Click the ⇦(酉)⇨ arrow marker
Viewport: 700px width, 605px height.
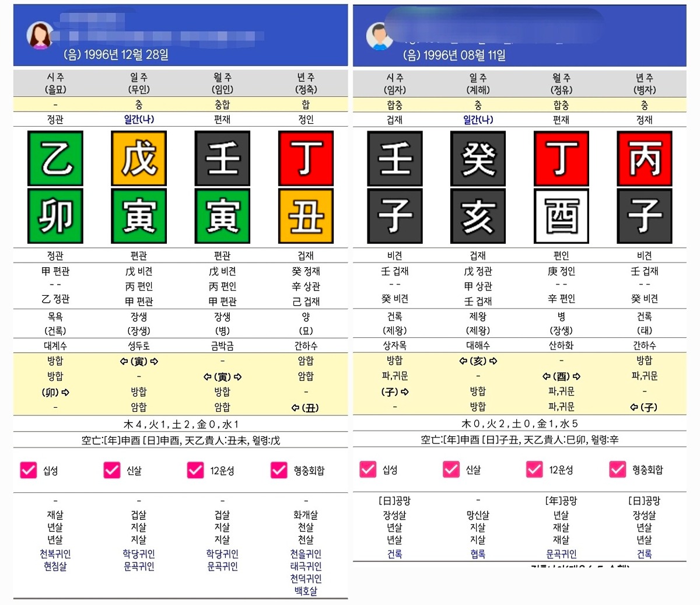point(561,376)
